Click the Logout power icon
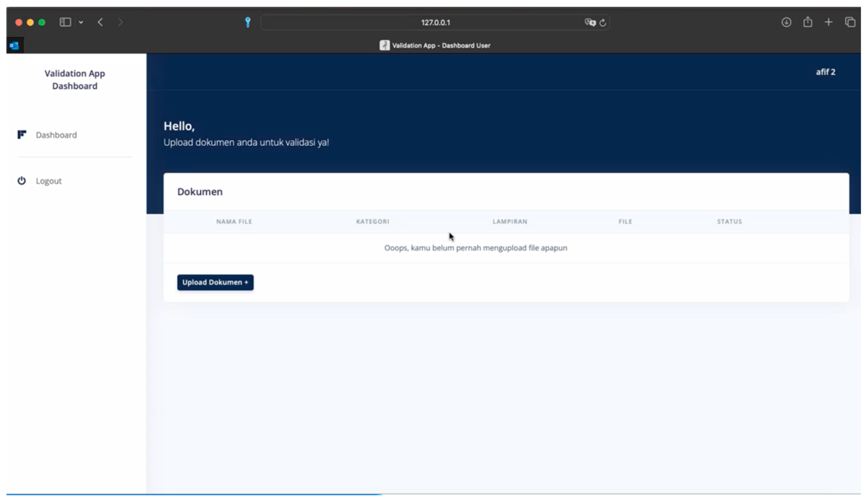868x501 pixels. pos(22,181)
